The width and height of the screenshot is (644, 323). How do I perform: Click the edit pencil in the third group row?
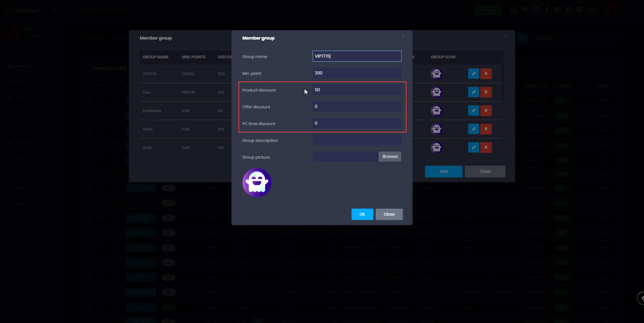[473, 111]
